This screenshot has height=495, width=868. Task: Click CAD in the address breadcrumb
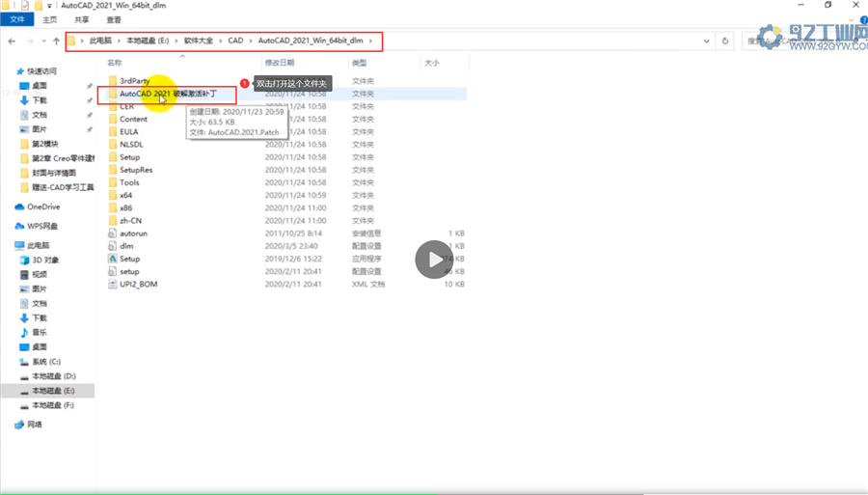pyautogui.click(x=236, y=41)
